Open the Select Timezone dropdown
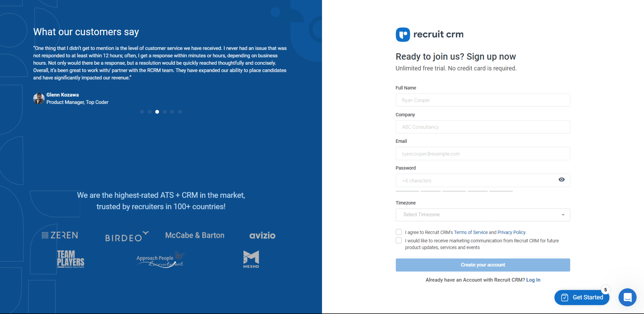Image resolution: width=644 pixels, height=314 pixels. [478, 215]
